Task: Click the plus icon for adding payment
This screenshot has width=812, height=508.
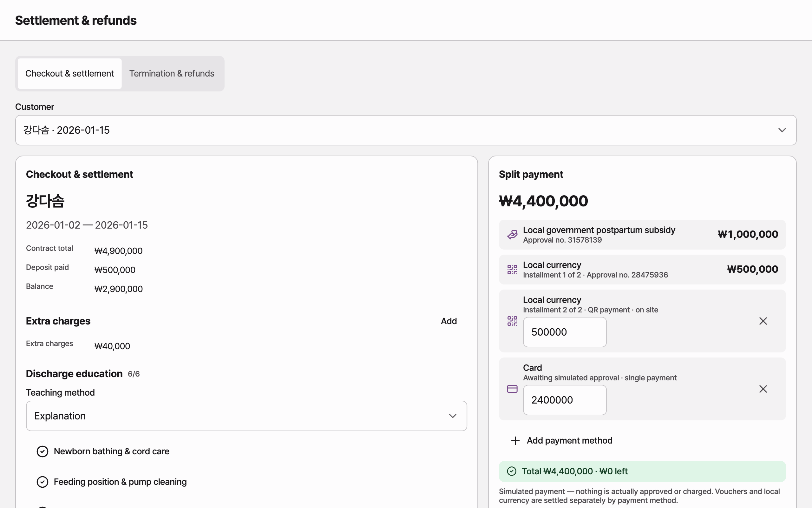Action: coord(515,440)
